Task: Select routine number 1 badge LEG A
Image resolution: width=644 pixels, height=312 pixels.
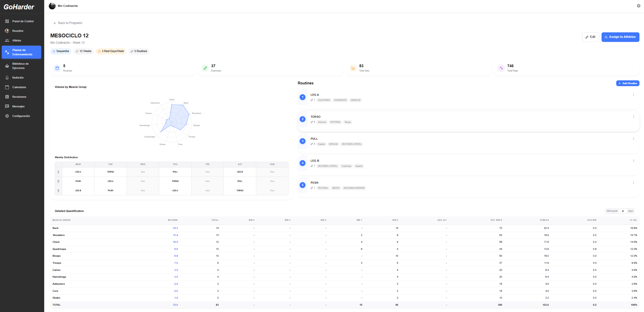Action: tap(302, 97)
